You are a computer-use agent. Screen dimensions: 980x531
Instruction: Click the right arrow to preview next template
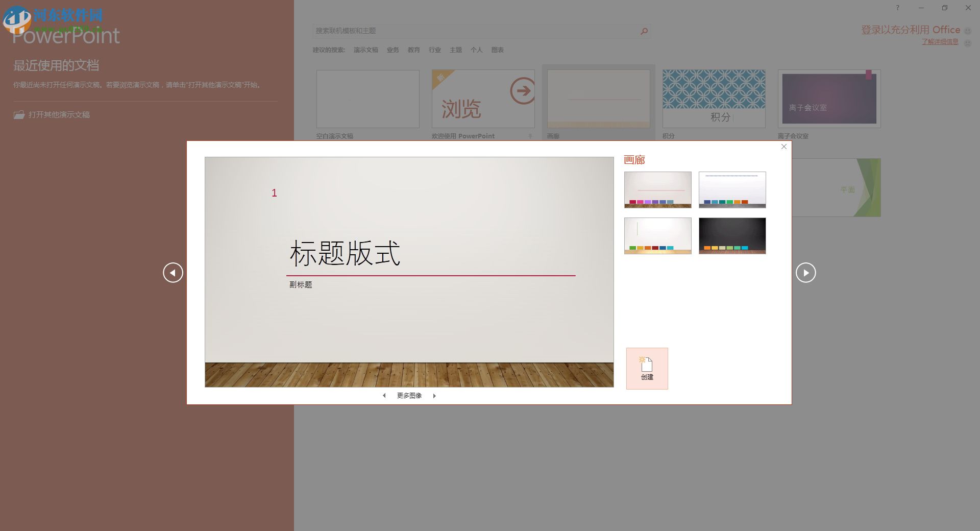805,273
